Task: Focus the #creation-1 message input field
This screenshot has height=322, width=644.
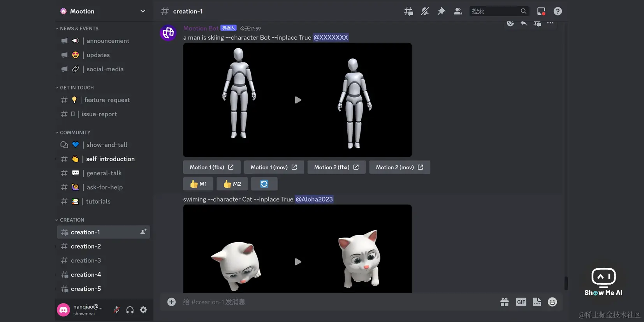Action: coord(338,302)
